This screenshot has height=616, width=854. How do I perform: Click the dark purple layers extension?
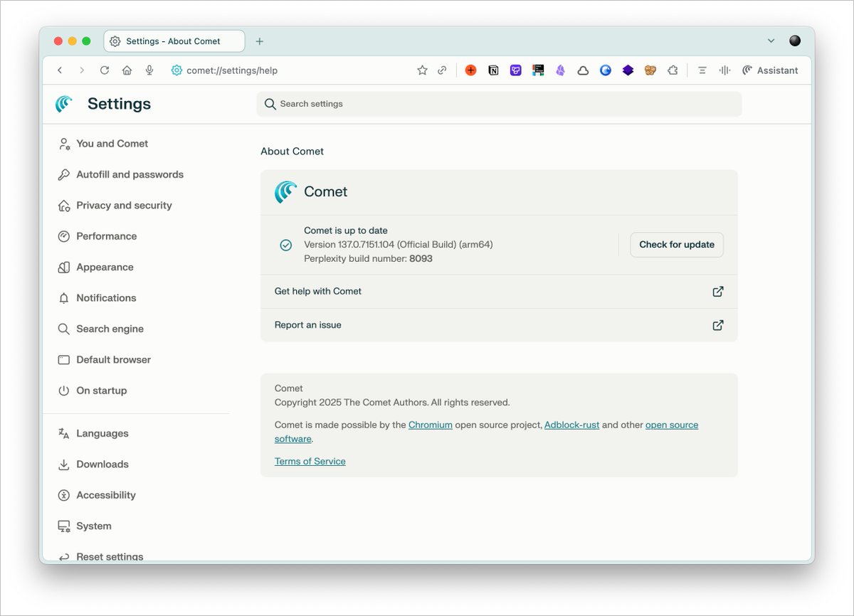click(x=628, y=70)
